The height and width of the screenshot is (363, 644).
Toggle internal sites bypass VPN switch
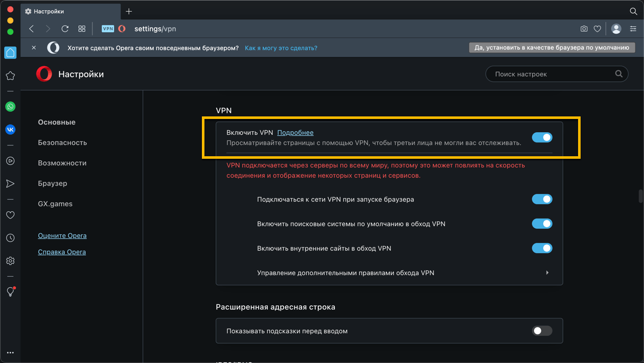click(542, 248)
